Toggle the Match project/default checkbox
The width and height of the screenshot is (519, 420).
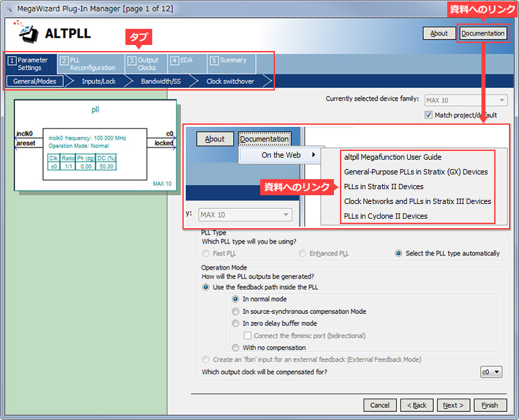[429, 115]
